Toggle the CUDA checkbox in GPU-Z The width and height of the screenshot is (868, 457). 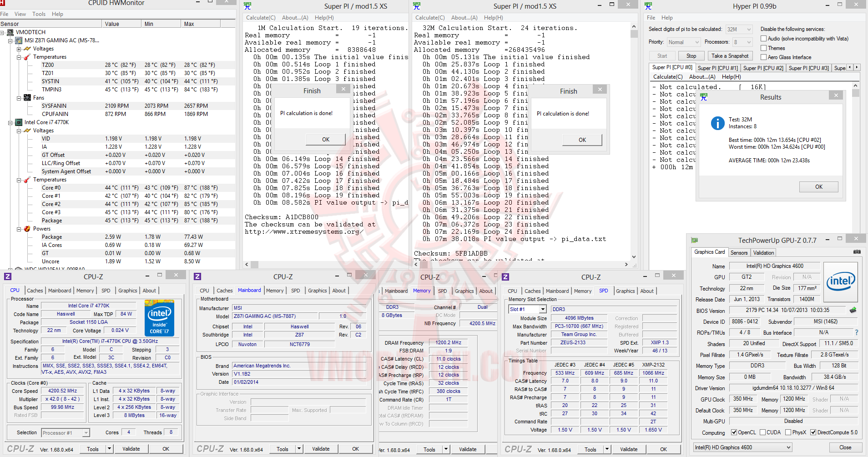[762, 432]
